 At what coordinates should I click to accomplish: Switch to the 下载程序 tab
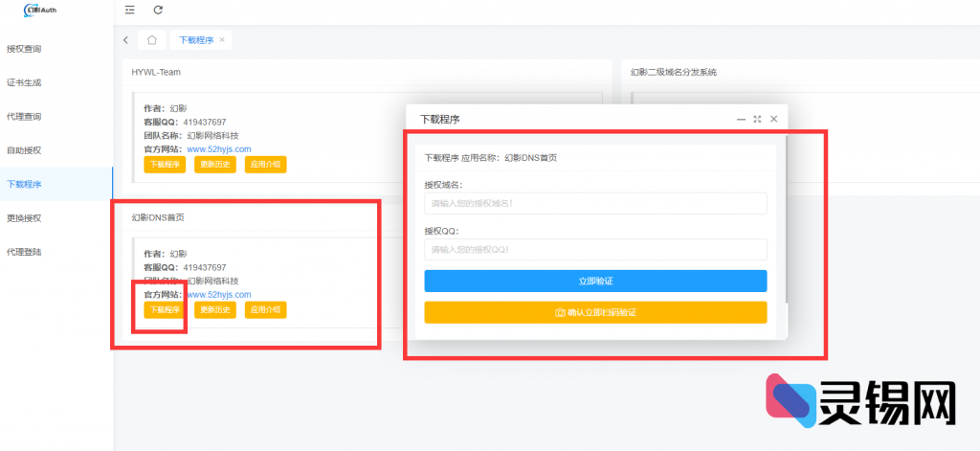pos(196,40)
